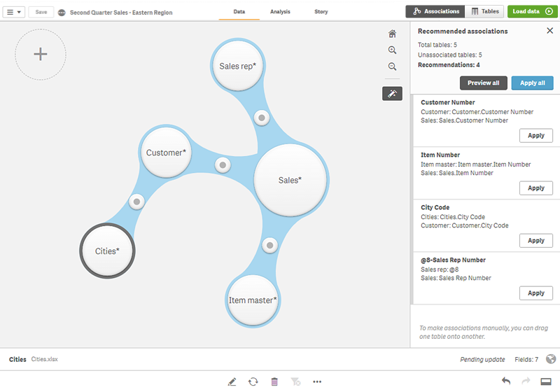Screen dimensions: 560x392
Task: Toggle the recommendations magic wand
Action: [392, 94]
